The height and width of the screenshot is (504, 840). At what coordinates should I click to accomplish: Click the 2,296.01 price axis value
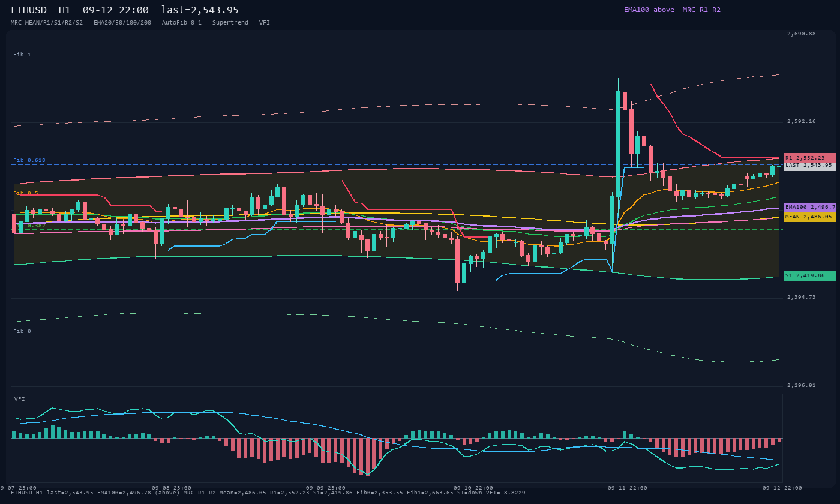[802, 386]
